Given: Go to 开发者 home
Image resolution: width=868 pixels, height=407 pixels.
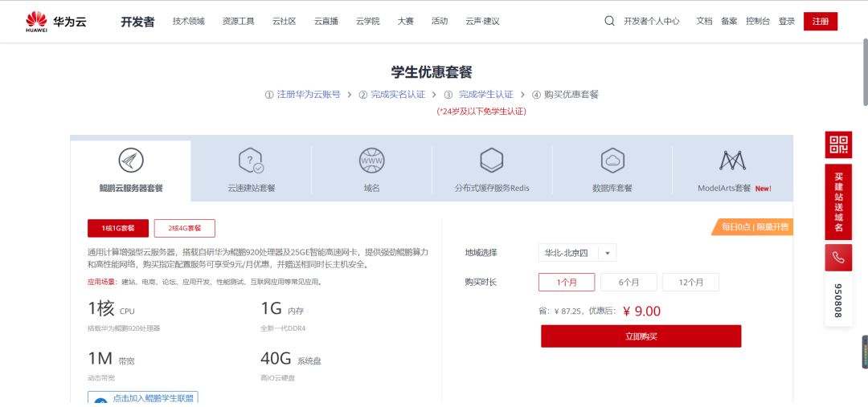Looking at the screenshot, I should coord(138,22).
